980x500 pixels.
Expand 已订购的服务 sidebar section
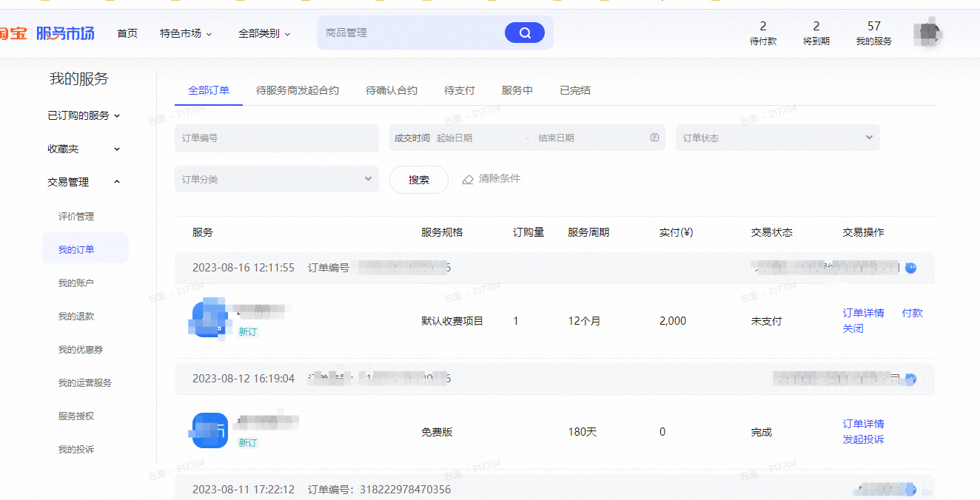point(84,115)
